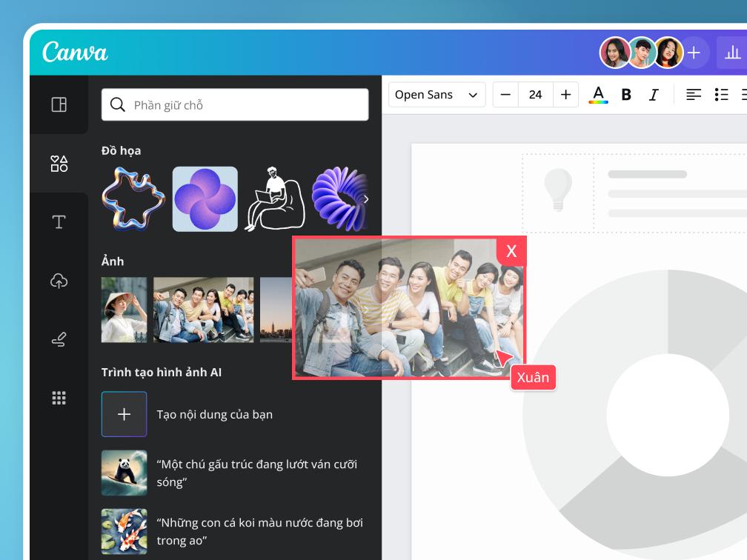The width and height of the screenshot is (747, 560).
Task: Select the person on beanbag illustration
Action: 275,199
